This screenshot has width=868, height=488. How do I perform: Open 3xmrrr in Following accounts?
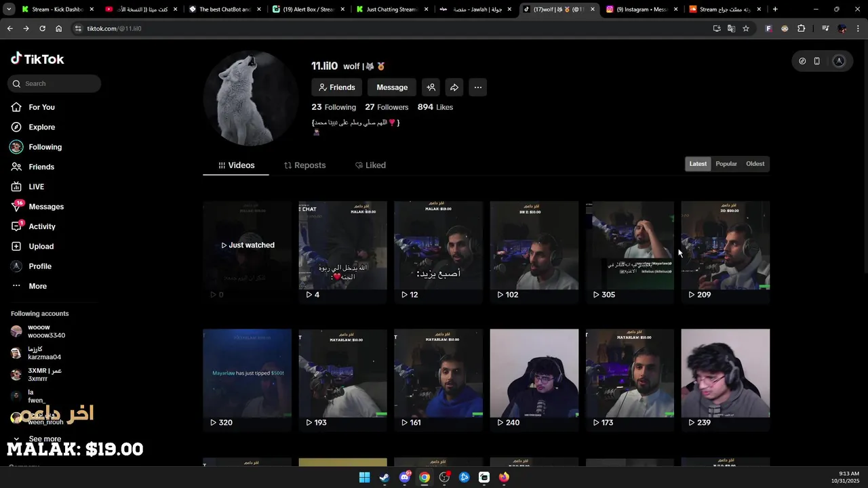(44, 375)
